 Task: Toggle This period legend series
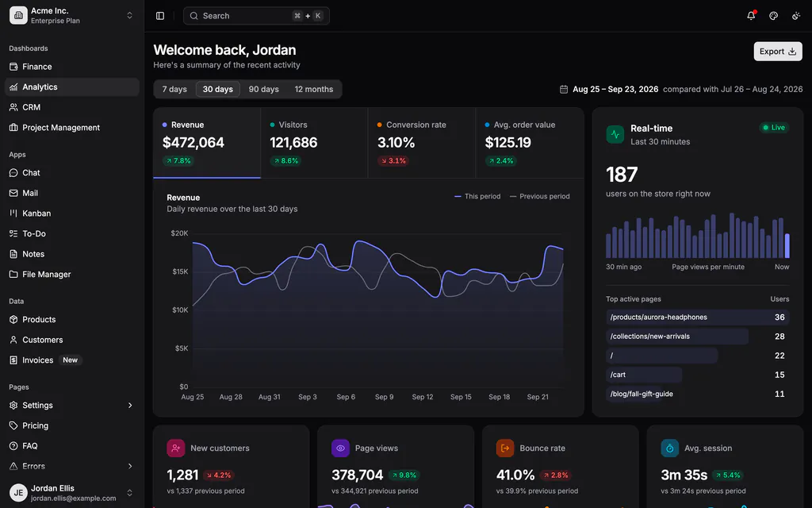(477, 197)
